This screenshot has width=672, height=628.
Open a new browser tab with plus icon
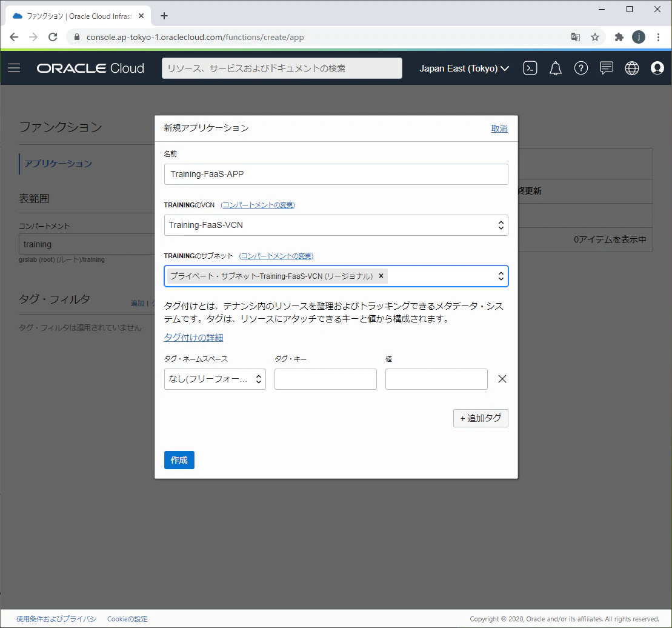pos(164,16)
